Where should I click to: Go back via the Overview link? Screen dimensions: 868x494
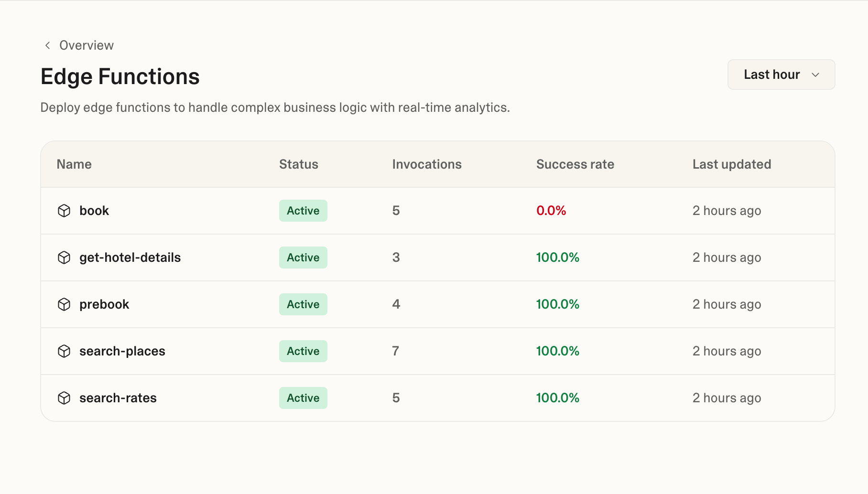[x=86, y=45]
